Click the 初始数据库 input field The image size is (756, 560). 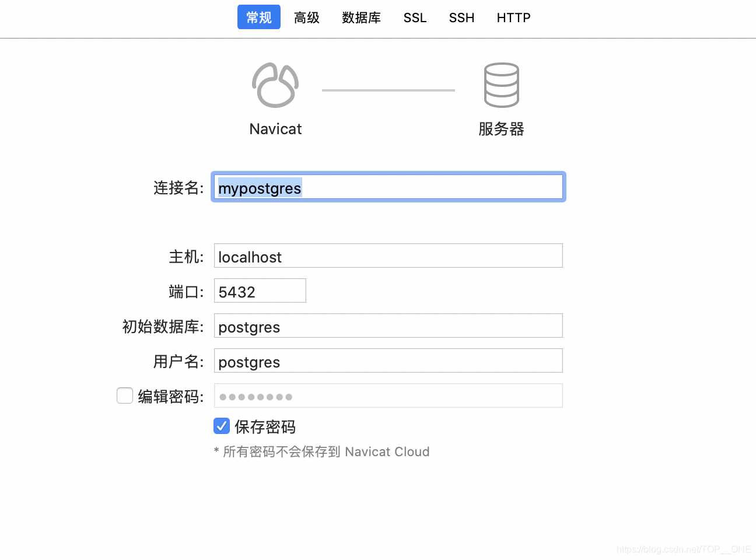pyautogui.click(x=388, y=325)
